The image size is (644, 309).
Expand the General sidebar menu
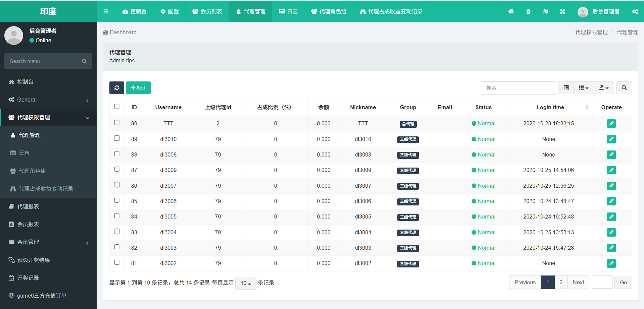[48, 100]
